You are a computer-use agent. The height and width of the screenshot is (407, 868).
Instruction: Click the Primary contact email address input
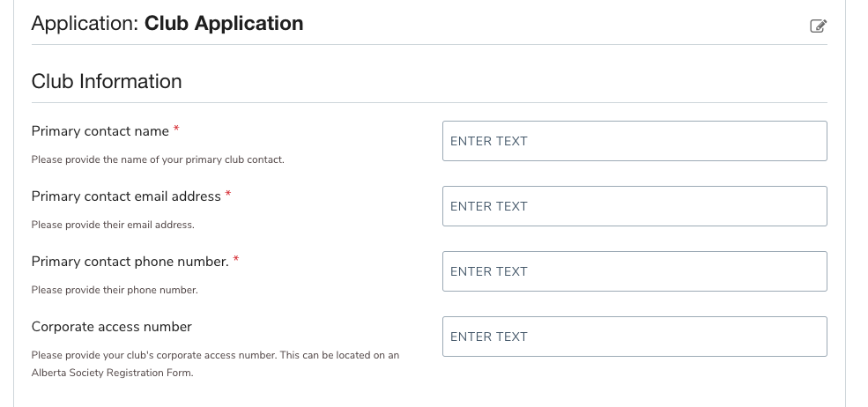(x=634, y=206)
